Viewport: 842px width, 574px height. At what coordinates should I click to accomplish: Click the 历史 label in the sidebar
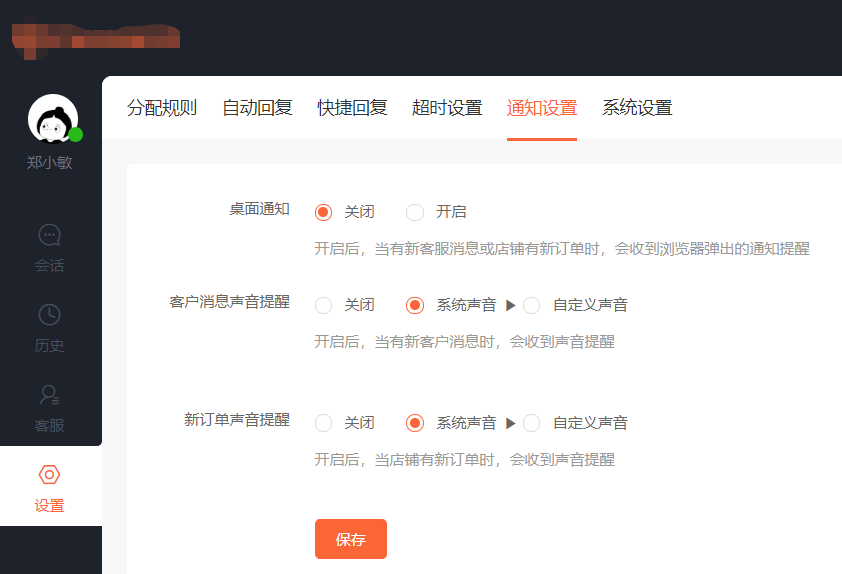click(x=49, y=345)
